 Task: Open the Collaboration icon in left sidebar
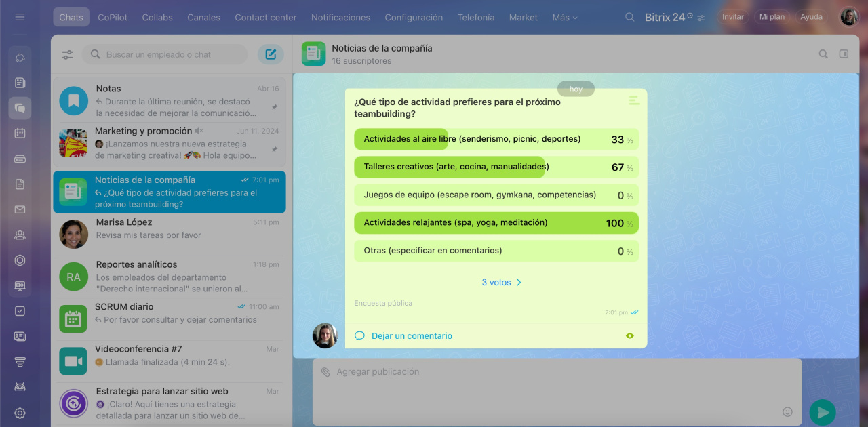pyautogui.click(x=20, y=58)
